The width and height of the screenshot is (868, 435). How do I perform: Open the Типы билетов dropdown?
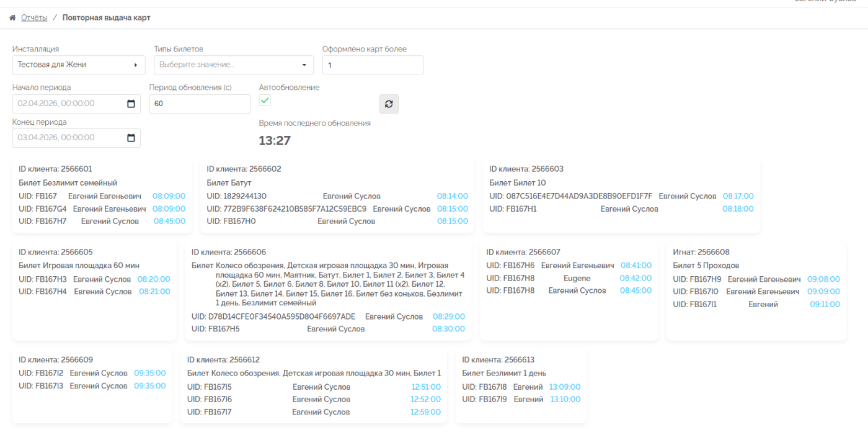[x=234, y=65]
